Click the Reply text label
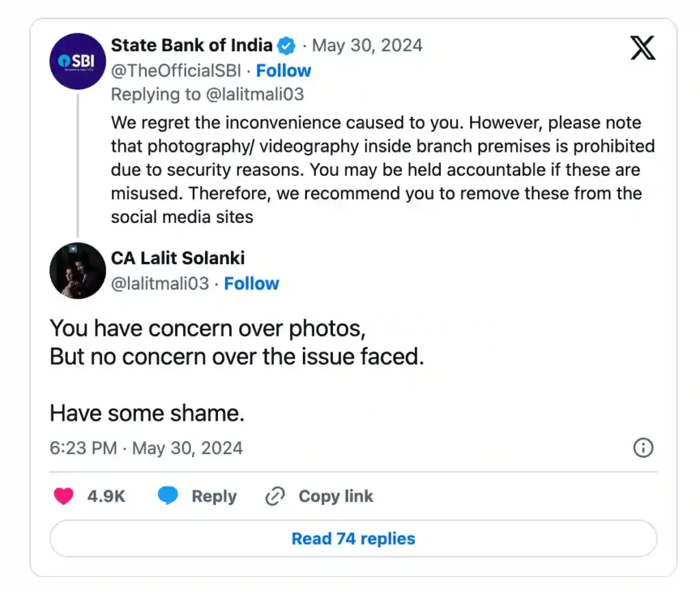 [x=214, y=496]
